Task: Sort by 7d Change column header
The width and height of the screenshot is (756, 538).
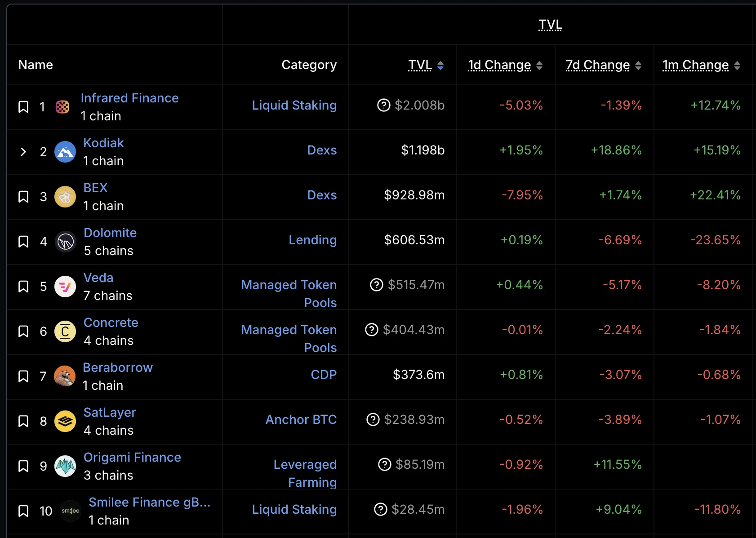Action: pos(638,66)
